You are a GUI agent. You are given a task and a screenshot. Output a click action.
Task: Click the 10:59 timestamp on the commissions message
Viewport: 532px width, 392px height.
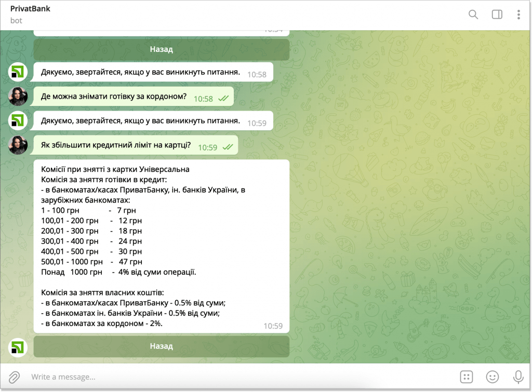coord(273,326)
